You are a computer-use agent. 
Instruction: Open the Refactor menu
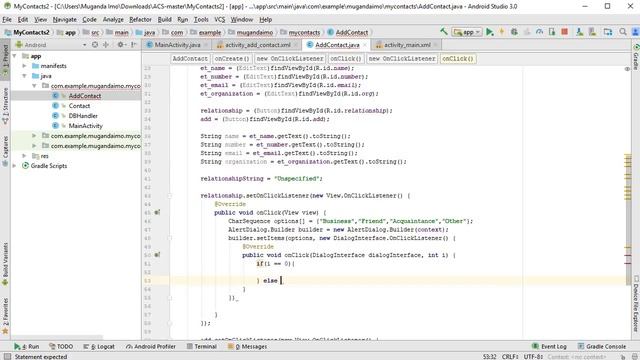[x=140, y=20]
